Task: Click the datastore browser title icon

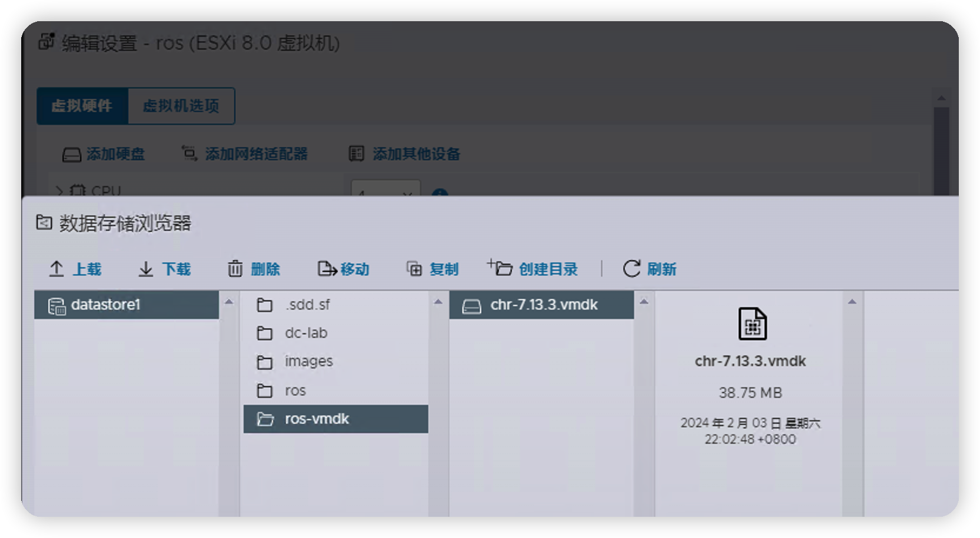Action: coord(44,222)
